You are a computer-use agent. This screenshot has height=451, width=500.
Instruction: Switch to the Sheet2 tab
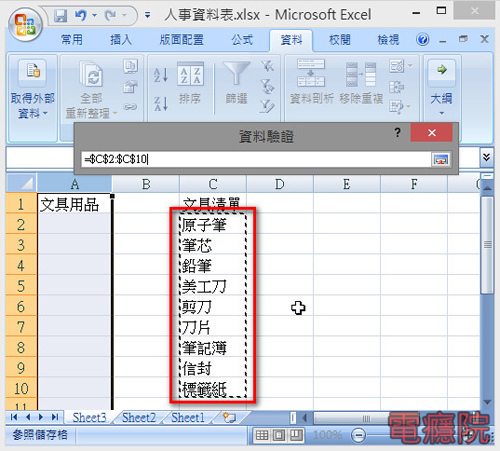[139, 417]
